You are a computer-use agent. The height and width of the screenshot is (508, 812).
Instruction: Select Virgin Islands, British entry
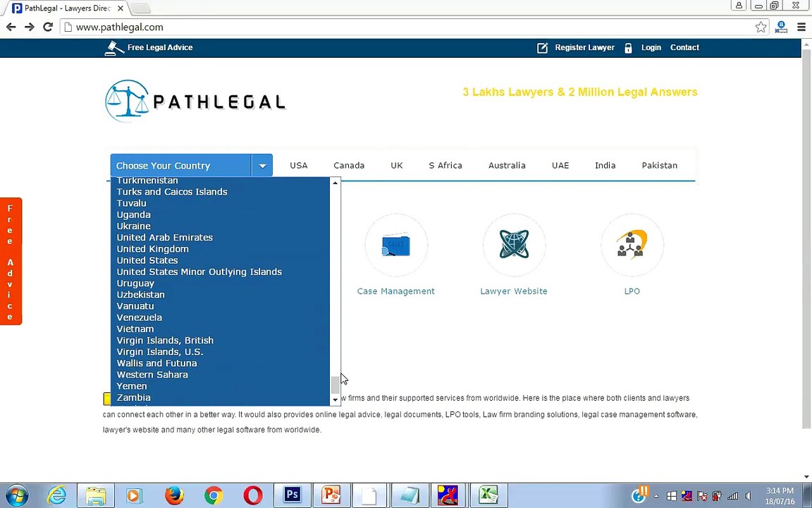165,340
